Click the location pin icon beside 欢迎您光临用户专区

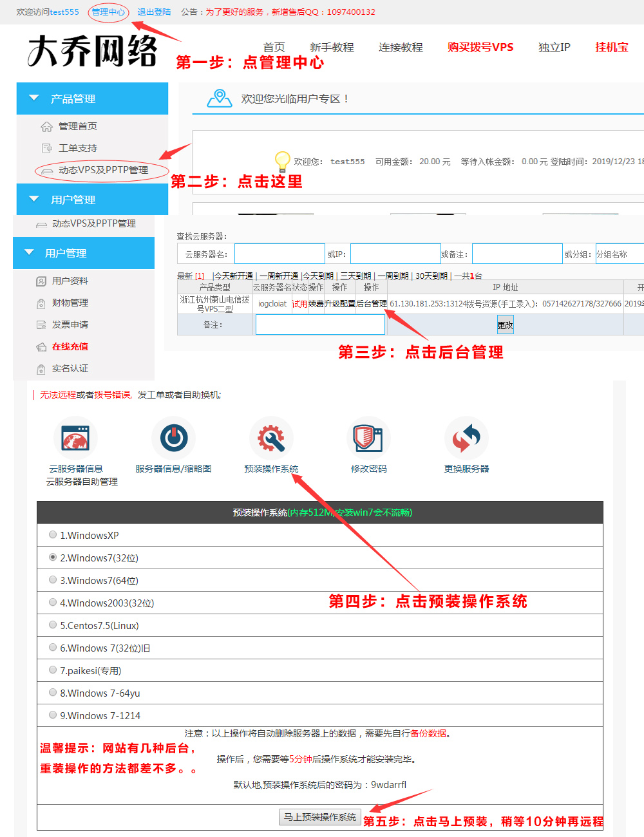coord(219,99)
